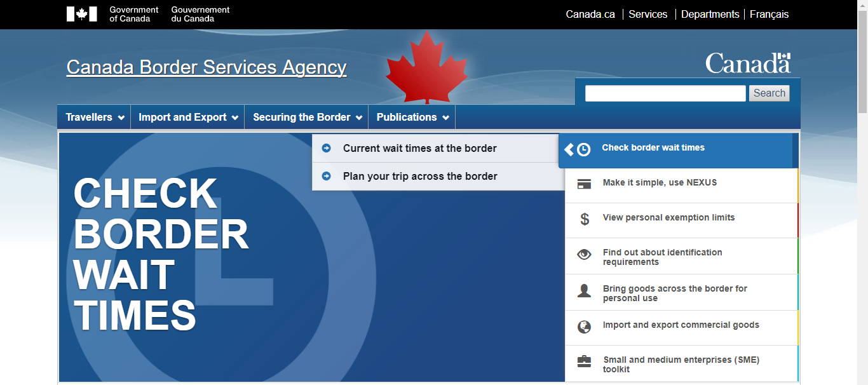Click the globe icon for commercial goods
The width and height of the screenshot is (868, 385).
tap(584, 327)
